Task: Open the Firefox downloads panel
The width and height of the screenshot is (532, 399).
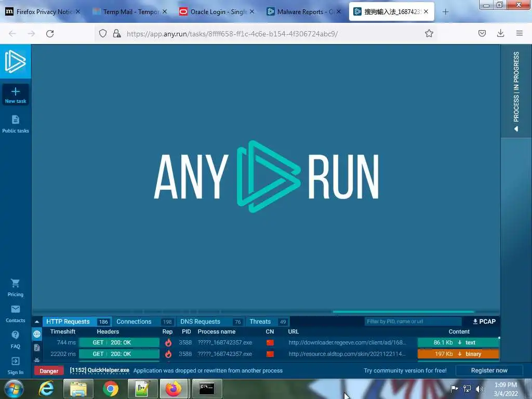Action: pos(500,33)
